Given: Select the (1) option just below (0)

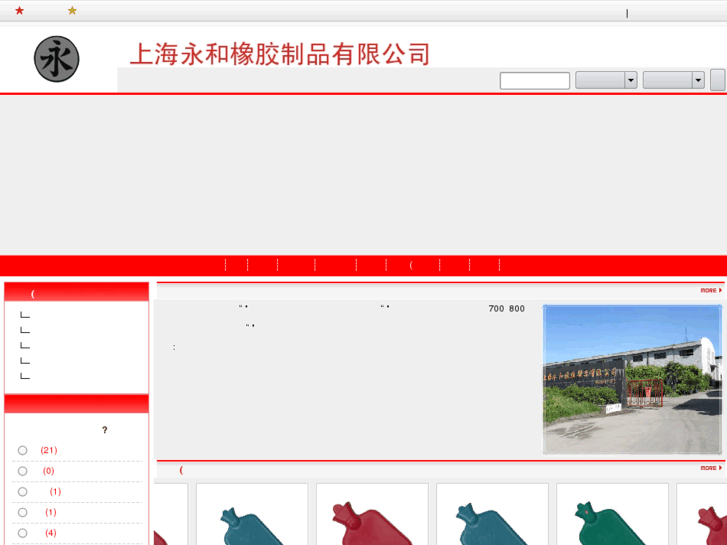Looking at the screenshot, I should 22,492.
